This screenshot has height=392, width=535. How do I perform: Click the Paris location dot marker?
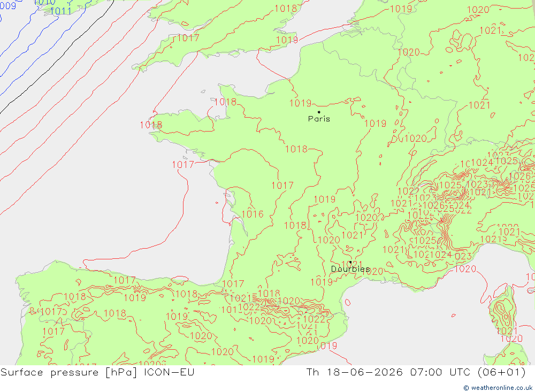click(x=319, y=112)
